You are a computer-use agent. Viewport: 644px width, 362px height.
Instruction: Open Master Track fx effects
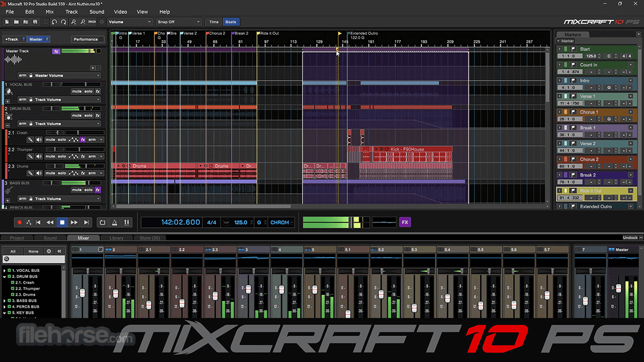click(x=56, y=51)
